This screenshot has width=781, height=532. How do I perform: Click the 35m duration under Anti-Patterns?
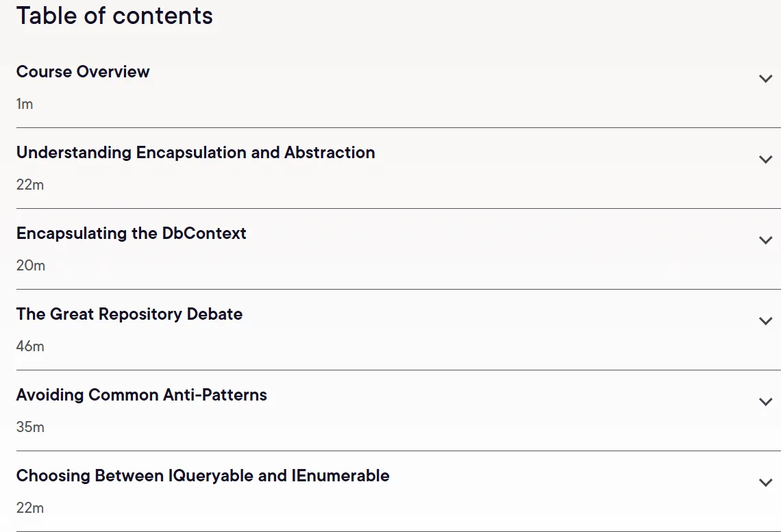point(30,427)
